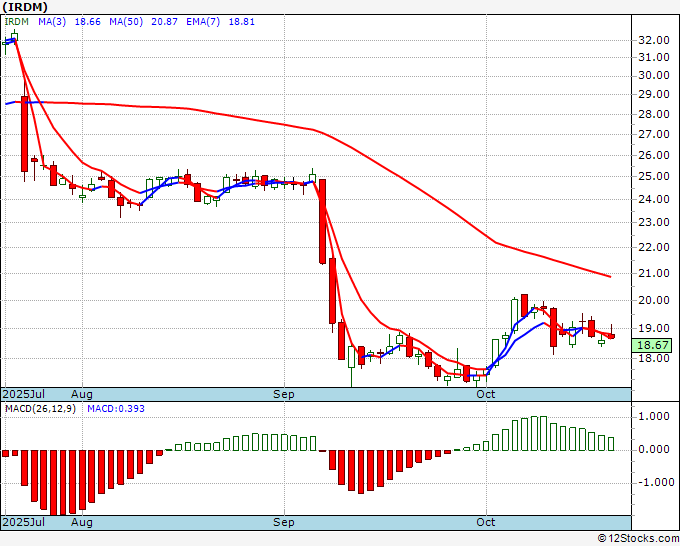
Task: Click the deepest red MACD bar in late July
Action: click(x=54, y=482)
